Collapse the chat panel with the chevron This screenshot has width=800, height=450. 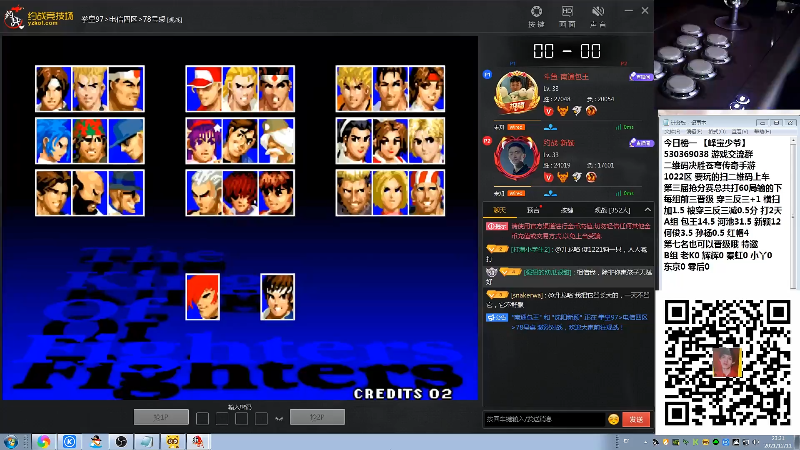click(647, 210)
